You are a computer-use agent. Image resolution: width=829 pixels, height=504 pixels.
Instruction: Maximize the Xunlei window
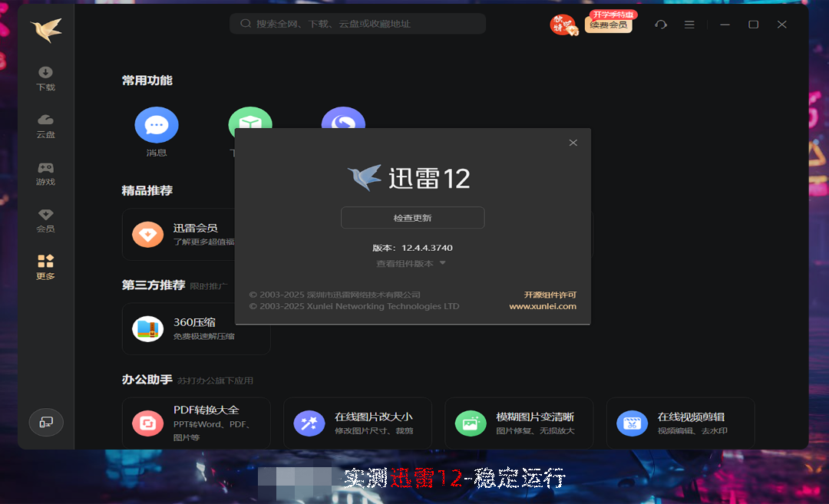[x=754, y=25]
